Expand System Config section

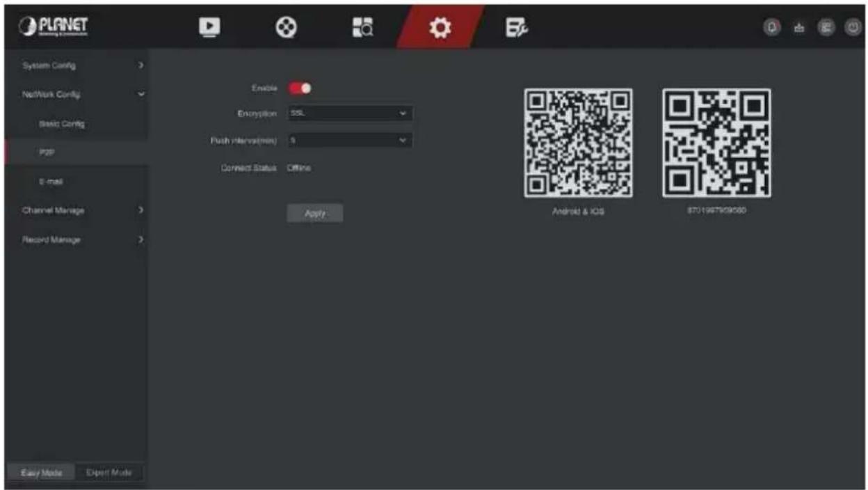(x=76, y=65)
